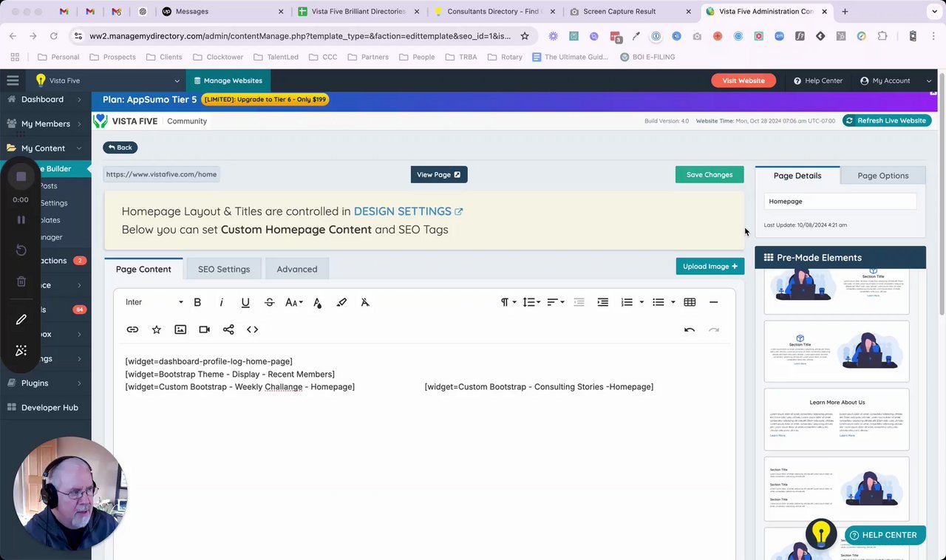Select the Learn More About Us template thumbnail

click(837, 419)
